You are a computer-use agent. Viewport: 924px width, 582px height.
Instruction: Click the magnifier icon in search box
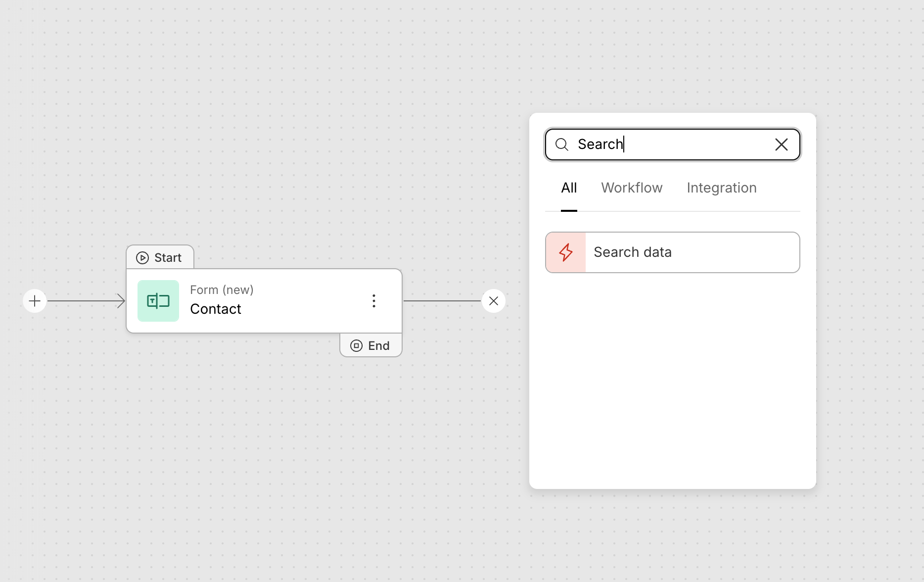click(562, 145)
